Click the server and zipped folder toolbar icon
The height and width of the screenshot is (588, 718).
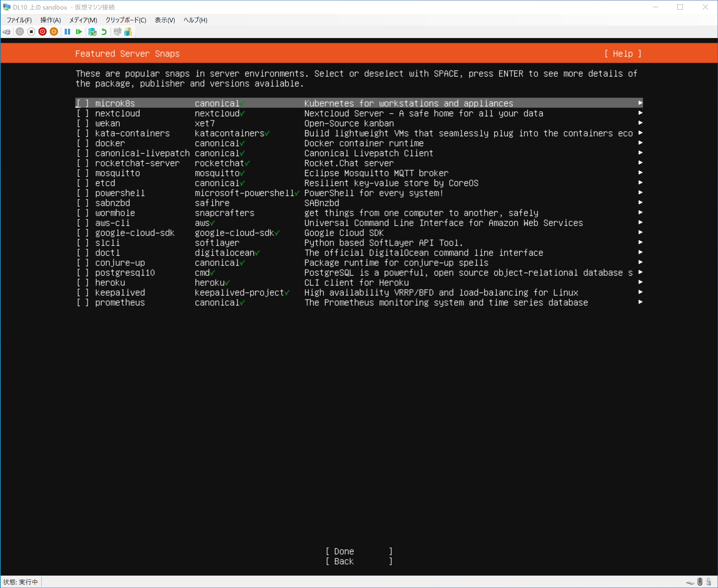point(128,32)
